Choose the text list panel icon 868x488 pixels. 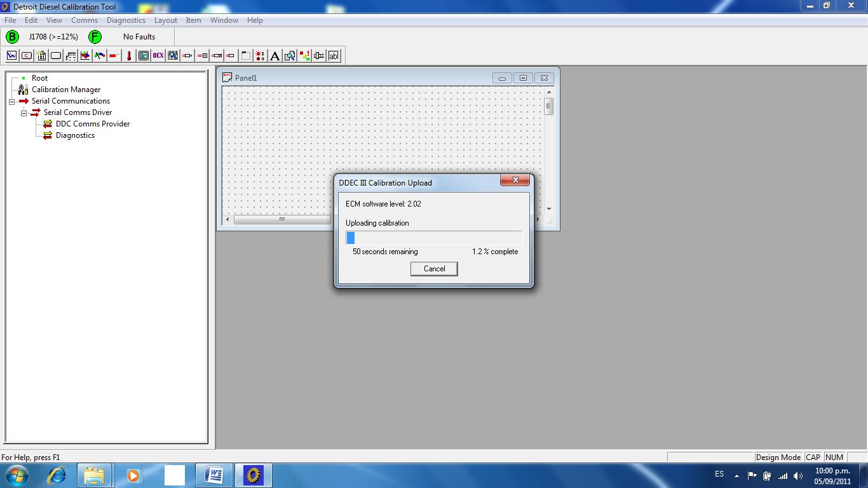144,56
